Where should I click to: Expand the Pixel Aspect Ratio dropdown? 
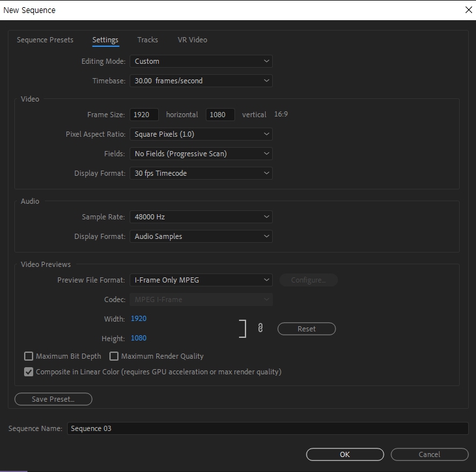(x=201, y=134)
